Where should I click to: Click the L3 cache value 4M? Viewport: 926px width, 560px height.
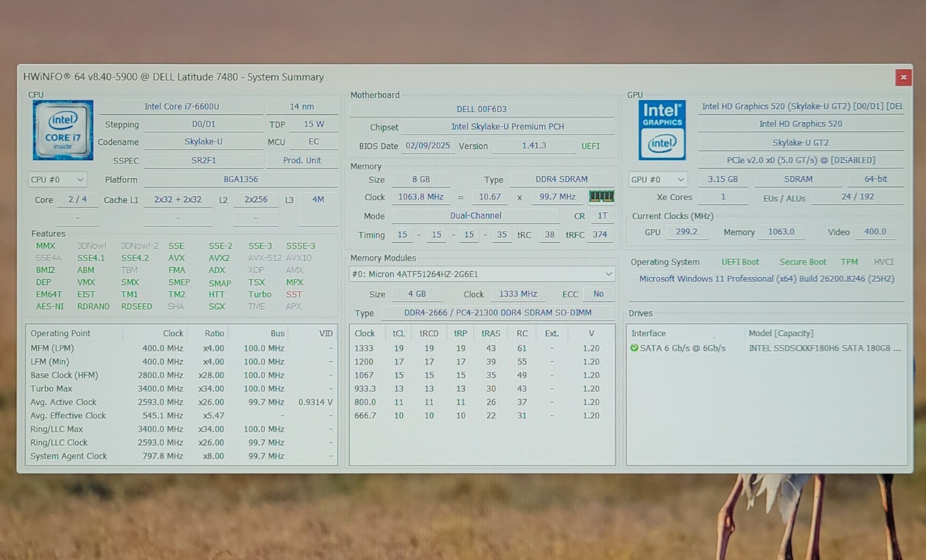click(318, 200)
